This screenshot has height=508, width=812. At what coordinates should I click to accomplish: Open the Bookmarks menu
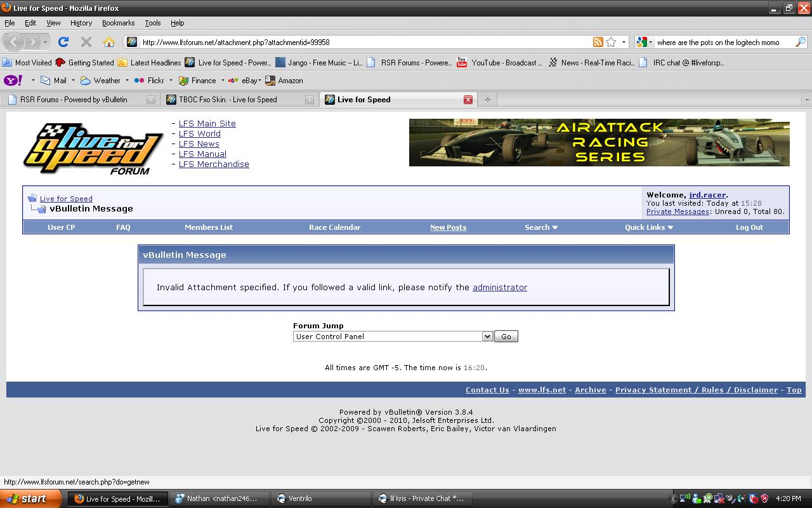point(119,23)
